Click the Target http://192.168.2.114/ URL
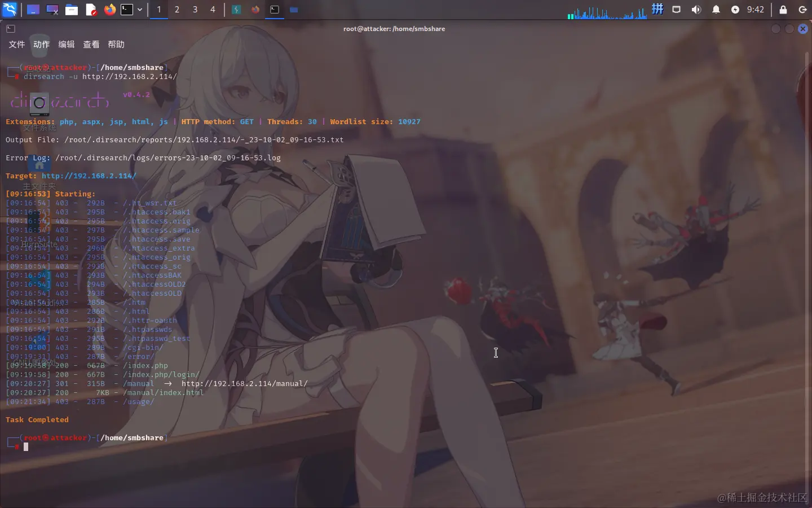812x508 pixels. 89,176
